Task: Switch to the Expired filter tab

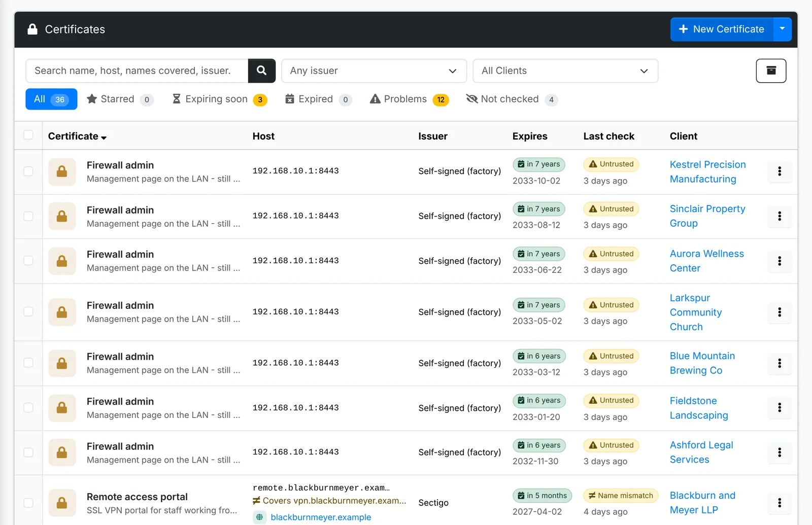Action: (x=318, y=99)
